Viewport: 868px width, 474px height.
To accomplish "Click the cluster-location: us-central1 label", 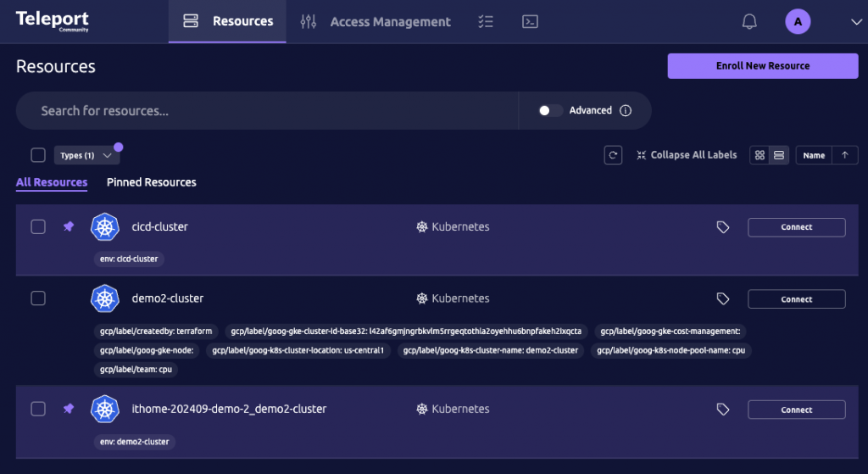I will 298,350.
